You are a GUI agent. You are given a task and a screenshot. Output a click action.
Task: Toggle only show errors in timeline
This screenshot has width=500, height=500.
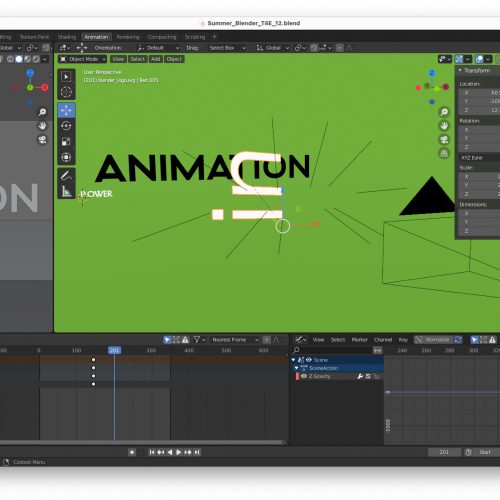(x=185, y=340)
